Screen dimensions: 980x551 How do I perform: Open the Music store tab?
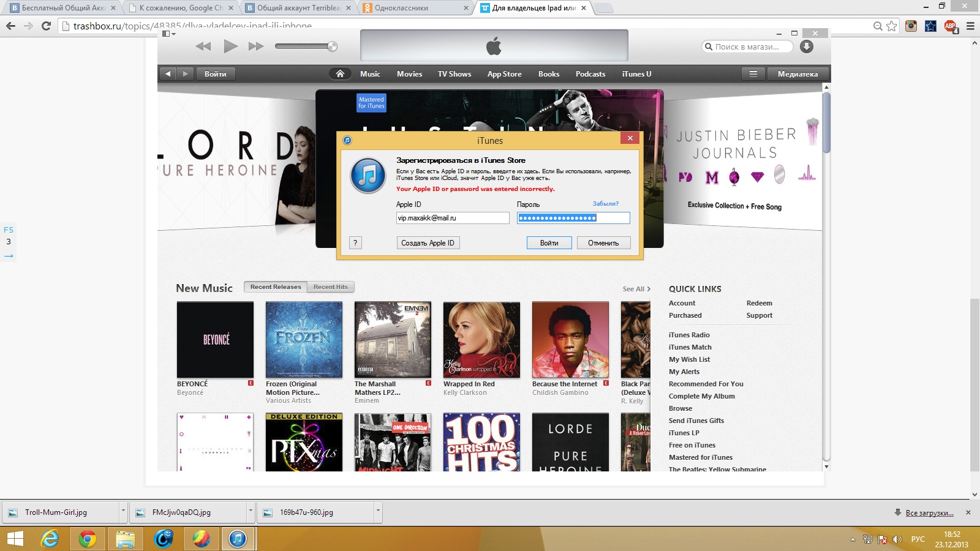[x=370, y=73]
